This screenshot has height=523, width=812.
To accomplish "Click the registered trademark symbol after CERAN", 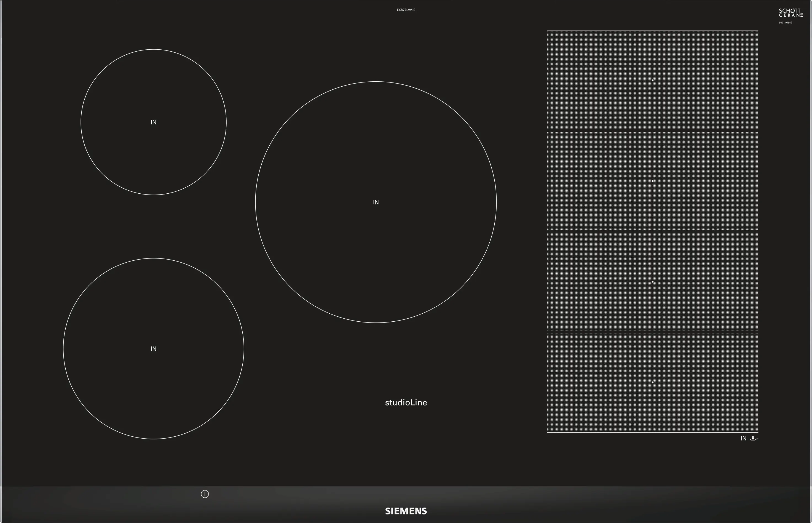I will tap(802, 15).
